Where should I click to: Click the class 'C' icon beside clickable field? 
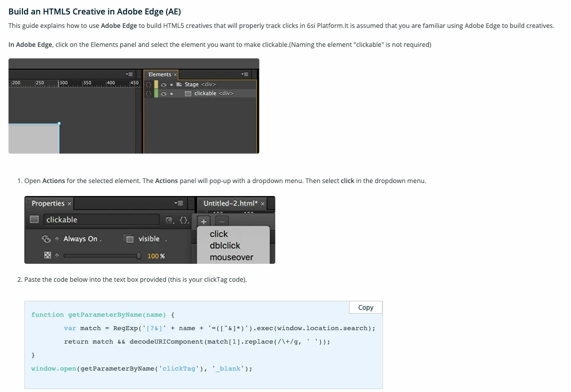(170, 220)
